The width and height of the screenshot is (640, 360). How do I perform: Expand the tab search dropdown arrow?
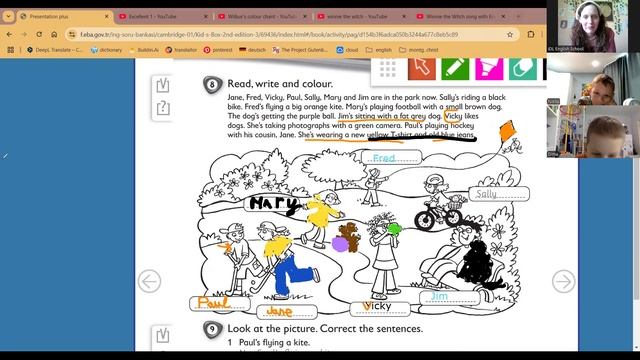[x=8, y=16]
